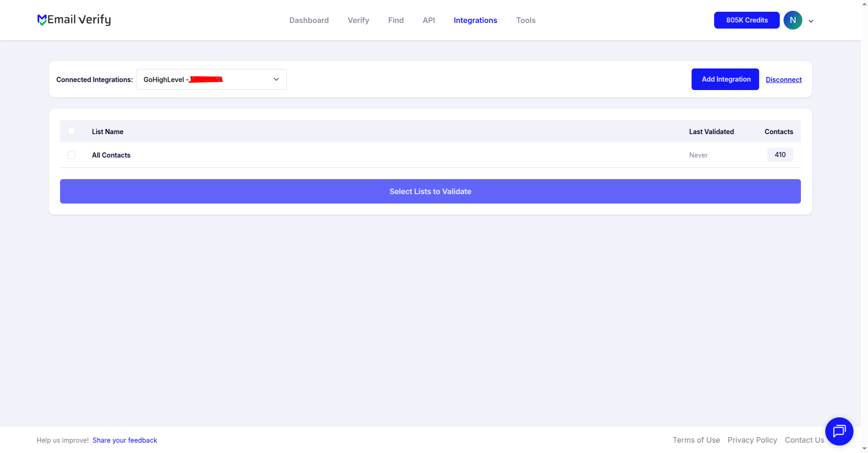Open the Tools menu

[x=525, y=20]
